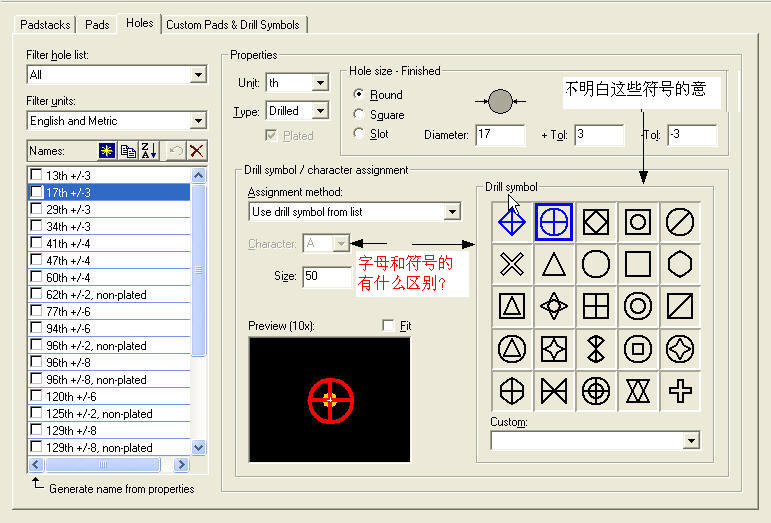Screen dimensions: 771x523
Task: Click the copy hole names icon
Action: pyautogui.click(x=128, y=151)
